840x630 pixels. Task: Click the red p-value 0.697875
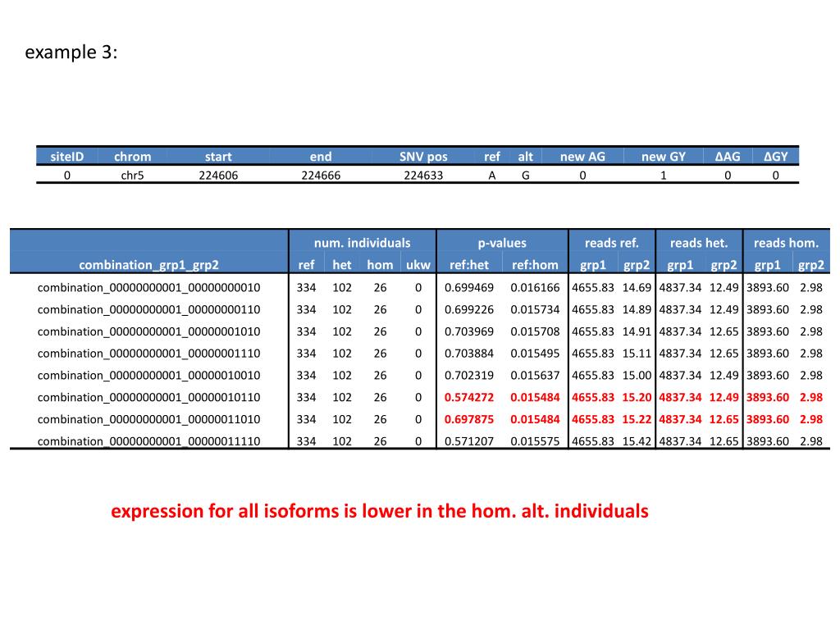pyautogui.click(x=468, y=419)
